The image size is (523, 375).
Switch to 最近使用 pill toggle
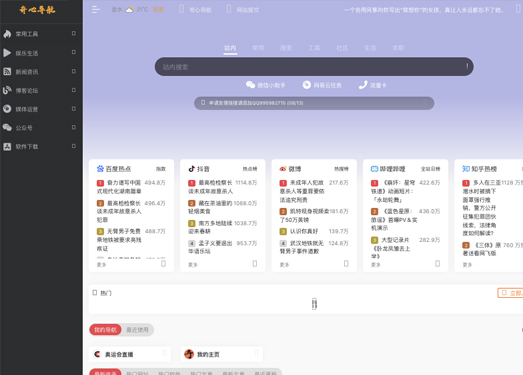pyautogui.click(x=137, y=330)
